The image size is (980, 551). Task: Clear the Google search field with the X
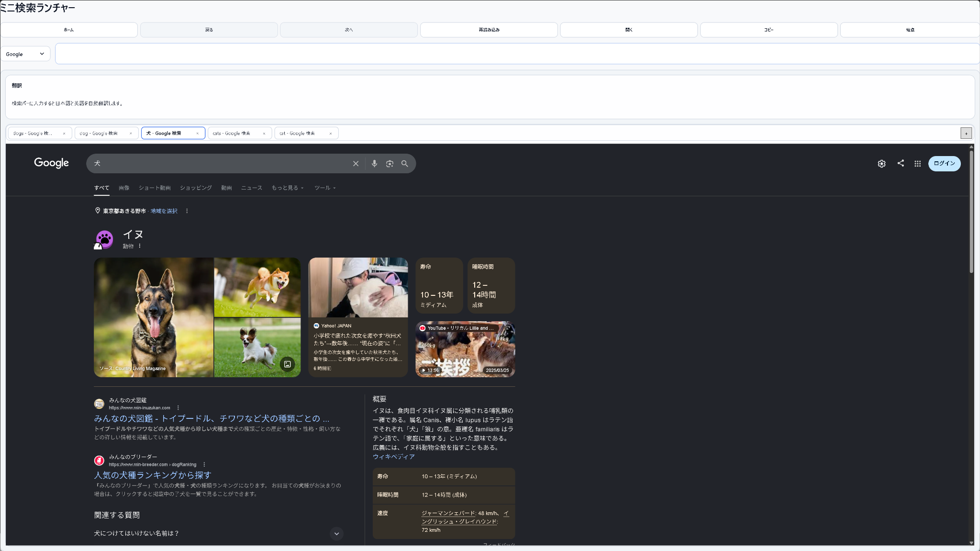tap(356, 164)
